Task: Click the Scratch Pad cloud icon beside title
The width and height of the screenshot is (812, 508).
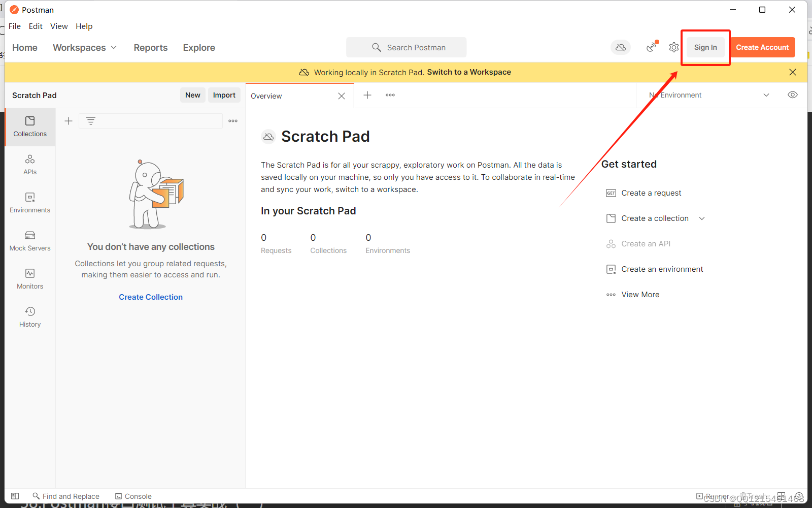Action: [268, 137]
